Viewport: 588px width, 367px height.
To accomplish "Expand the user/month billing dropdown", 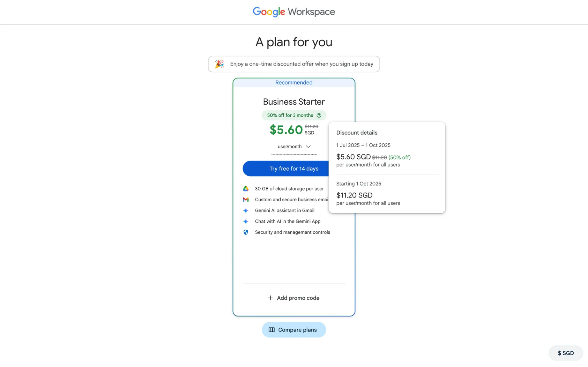I will point(290,147).
